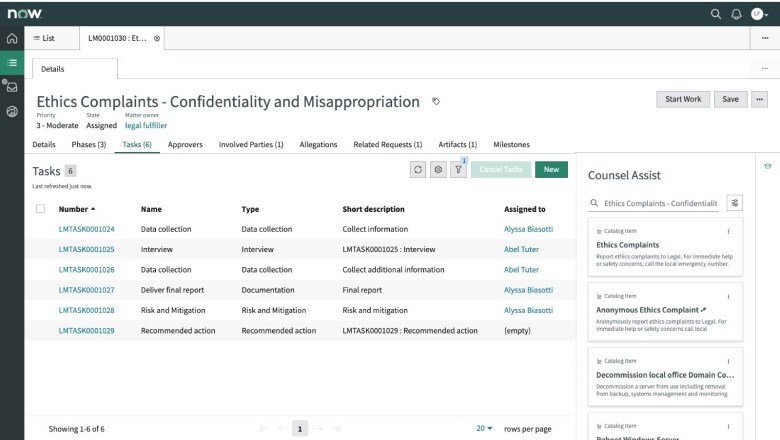The height and width of the screenshot is (440, 780).
Task: Open the Milestones tab
Action: [x=511, y=144]
